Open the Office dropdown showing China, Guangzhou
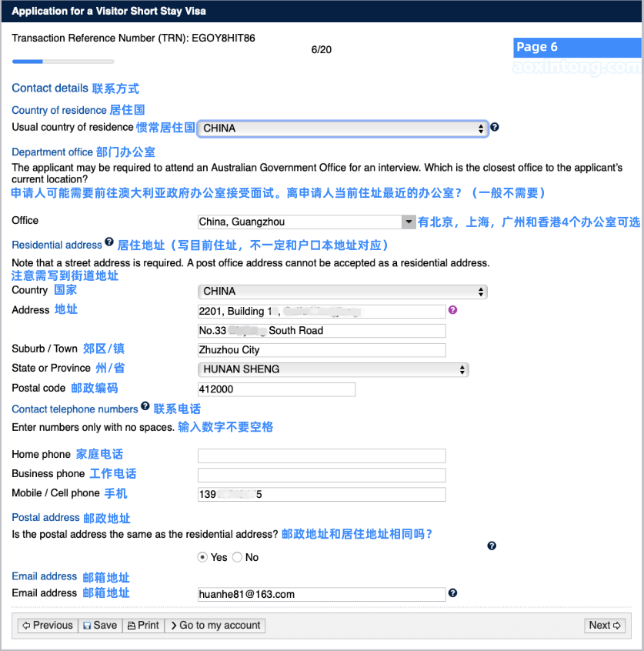Screen dimensions: 644x651 (x=307, y=222)
